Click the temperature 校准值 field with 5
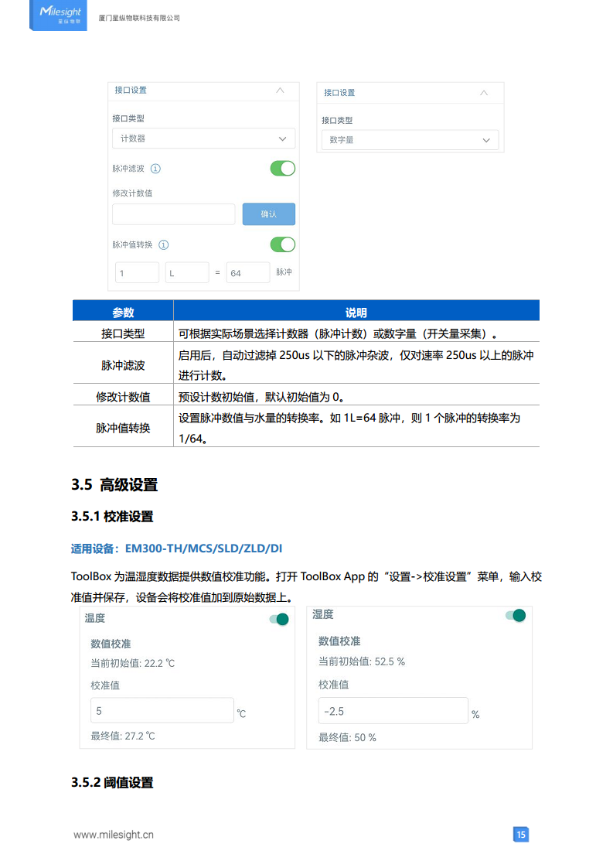Viewport: 613px width, 868px height. (162, 710)
